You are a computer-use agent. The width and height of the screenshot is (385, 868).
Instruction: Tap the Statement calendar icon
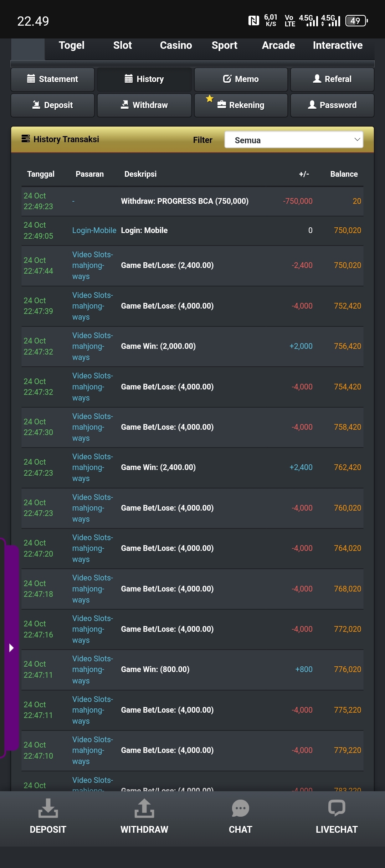tap(31, 79)
